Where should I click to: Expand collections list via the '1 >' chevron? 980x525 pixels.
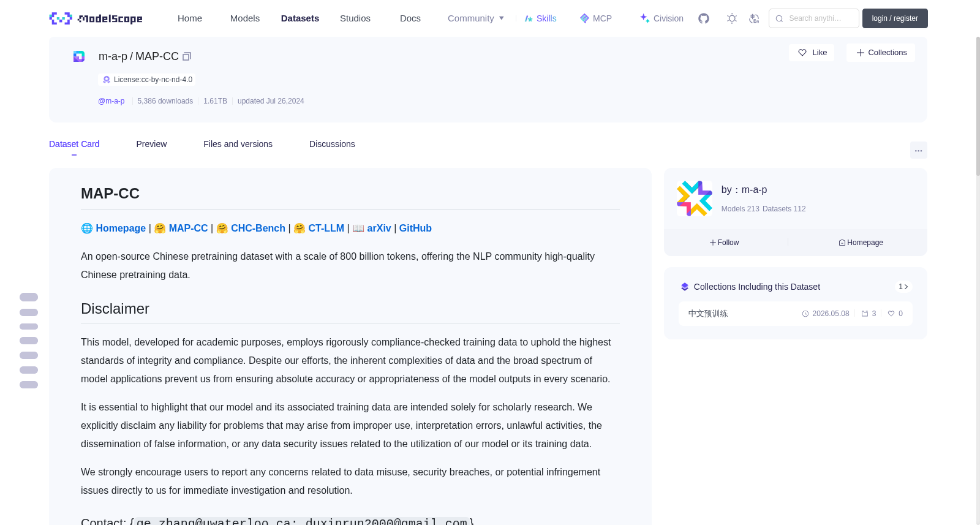(903, 287)
